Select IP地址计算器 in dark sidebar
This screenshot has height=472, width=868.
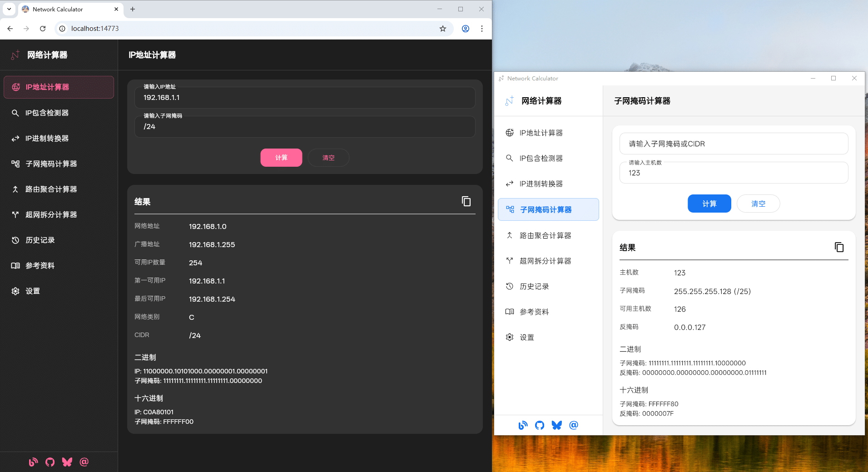[x=59, y=87]
